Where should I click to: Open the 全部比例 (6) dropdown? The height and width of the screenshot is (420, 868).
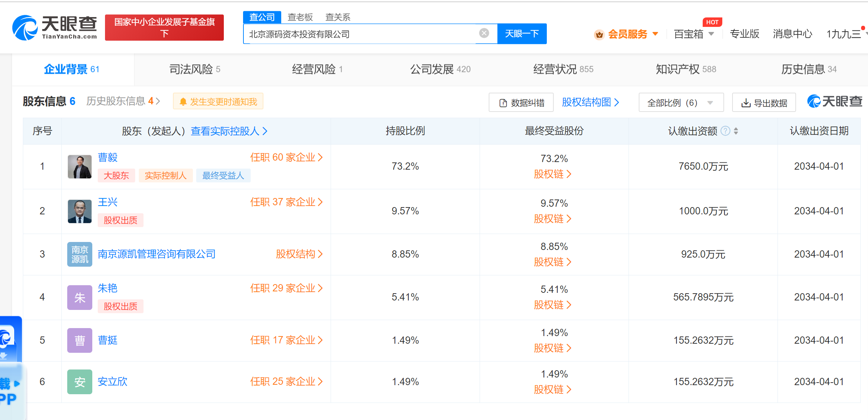click(681, 102)
